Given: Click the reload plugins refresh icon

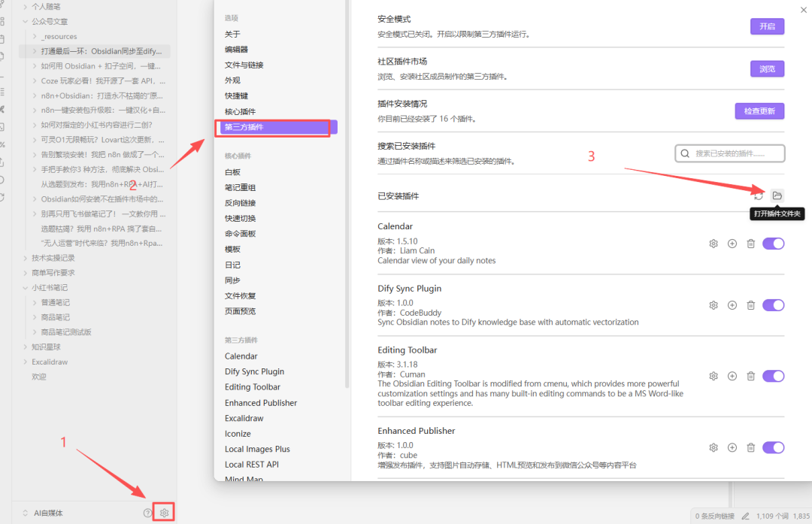Looking at the screenshot, I should [x=759, y=195].
